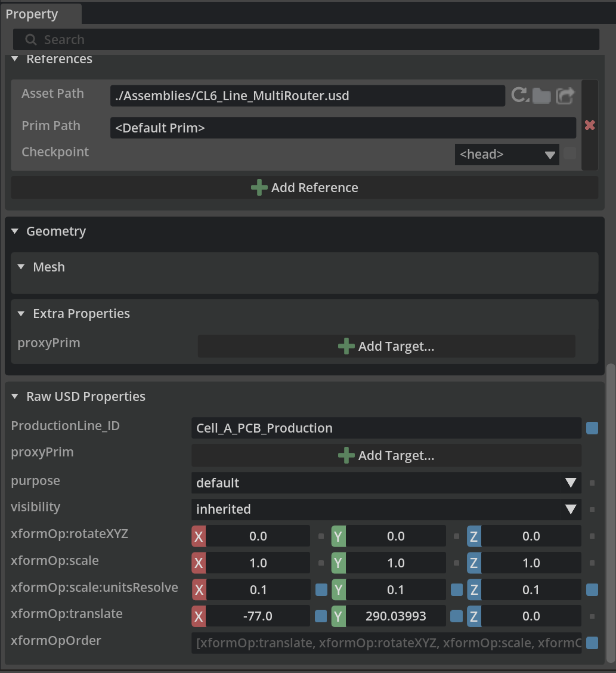Collapse the Raw USD Properties section
The height and width of the screenshot is (673, 616).
pos(16,397)
